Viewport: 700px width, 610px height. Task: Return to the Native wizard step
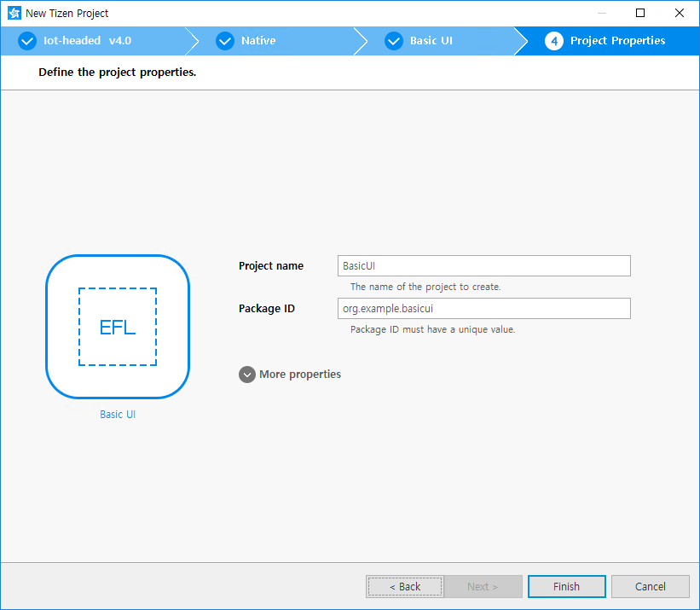pyautogui.click(x=258, y=41)
